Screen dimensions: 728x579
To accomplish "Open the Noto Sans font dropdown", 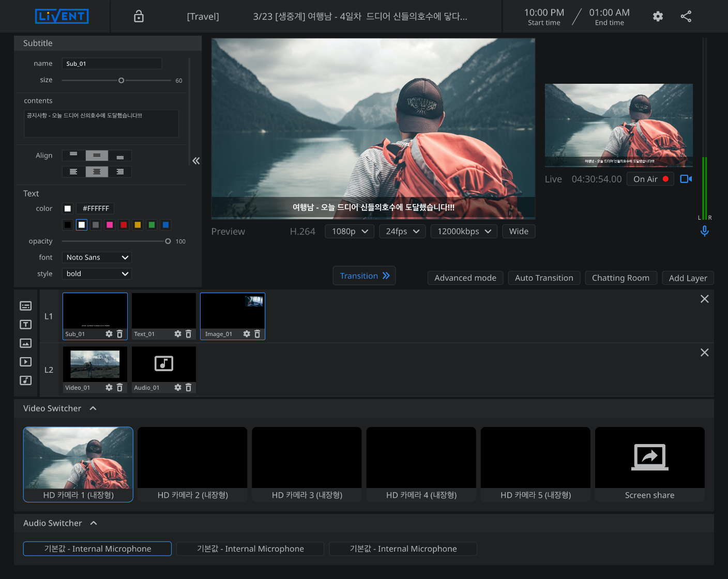I will point(97,257).
